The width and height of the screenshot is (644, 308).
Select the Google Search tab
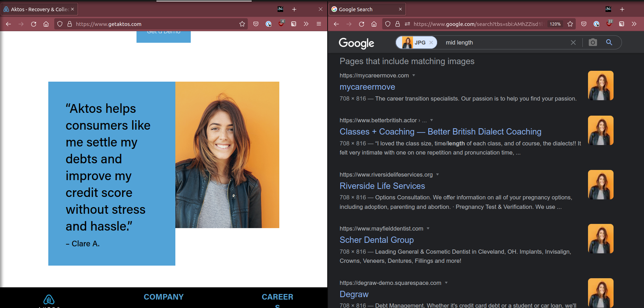(x=367, y=9)
